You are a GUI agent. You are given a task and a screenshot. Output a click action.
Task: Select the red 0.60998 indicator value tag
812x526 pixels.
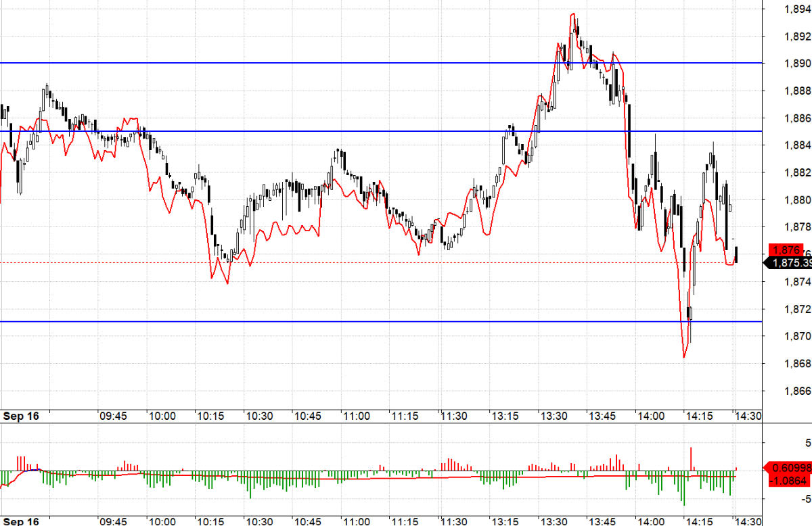click(788, 468)
